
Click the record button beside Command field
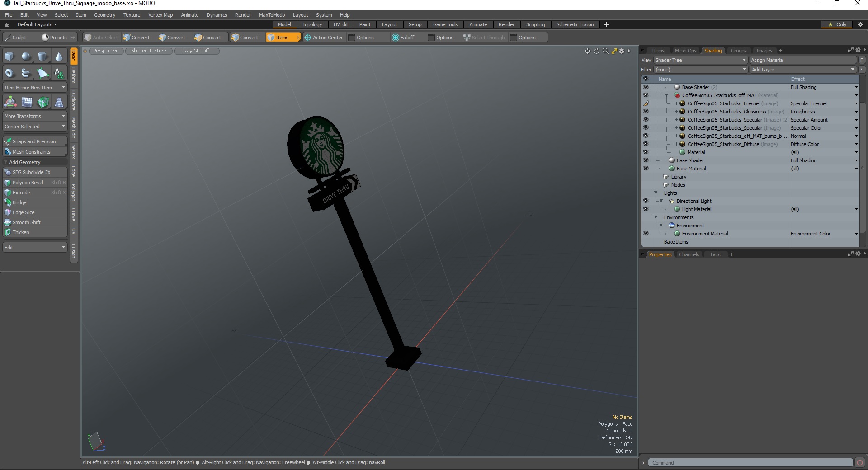860,462
